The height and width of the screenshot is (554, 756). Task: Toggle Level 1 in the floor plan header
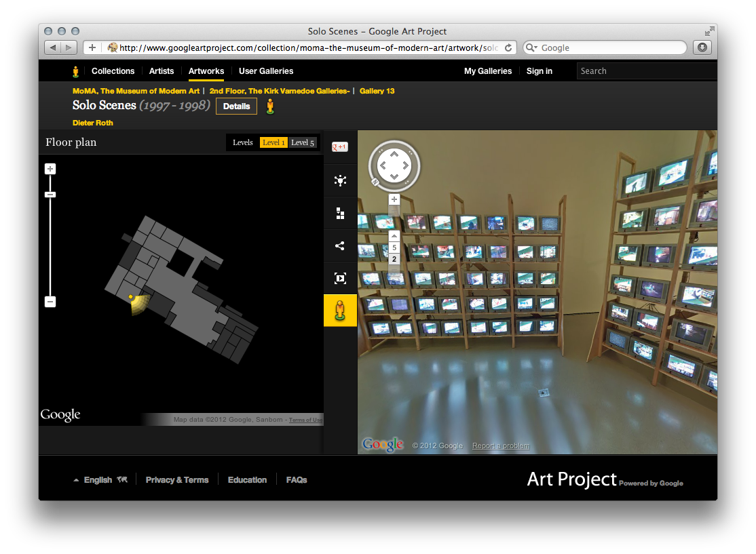[x=273, y=142]
